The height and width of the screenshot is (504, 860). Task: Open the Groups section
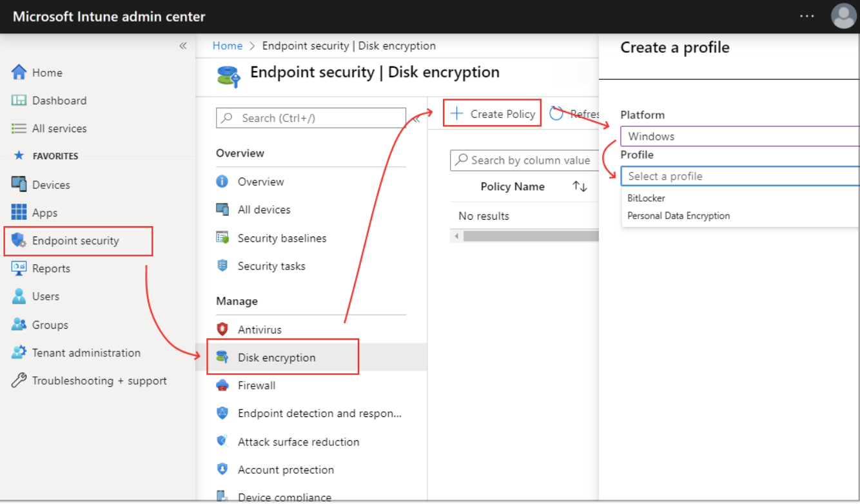(50, 324)
